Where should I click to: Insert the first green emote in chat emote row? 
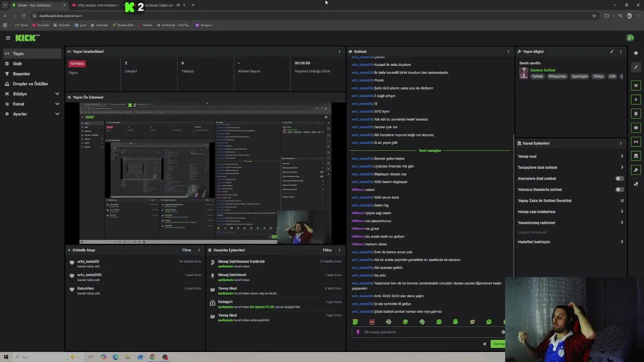pos(355,322)
